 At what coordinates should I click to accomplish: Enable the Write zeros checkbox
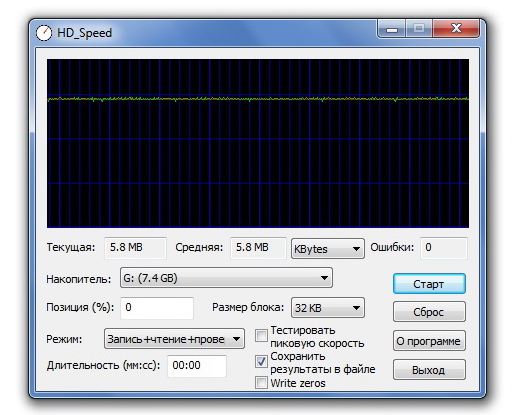261,383
